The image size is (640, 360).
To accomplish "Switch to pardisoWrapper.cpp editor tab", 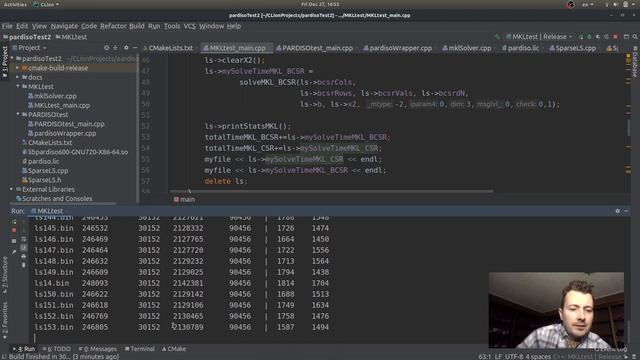I will pyautogui.click(x=398, y=48).
